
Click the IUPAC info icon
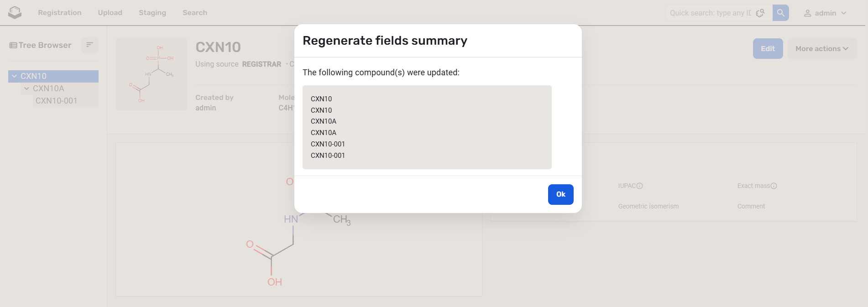[639, 186]
